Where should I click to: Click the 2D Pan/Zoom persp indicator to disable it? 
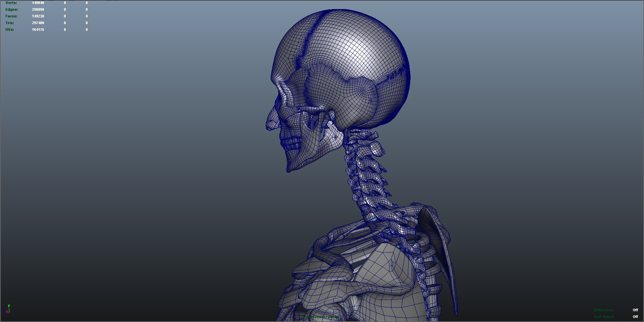[320, 316]
